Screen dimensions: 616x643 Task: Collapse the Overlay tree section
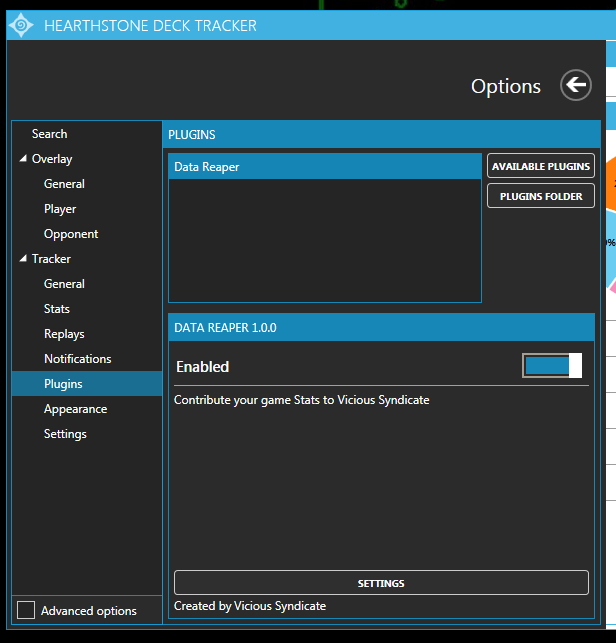coord(23,158)
